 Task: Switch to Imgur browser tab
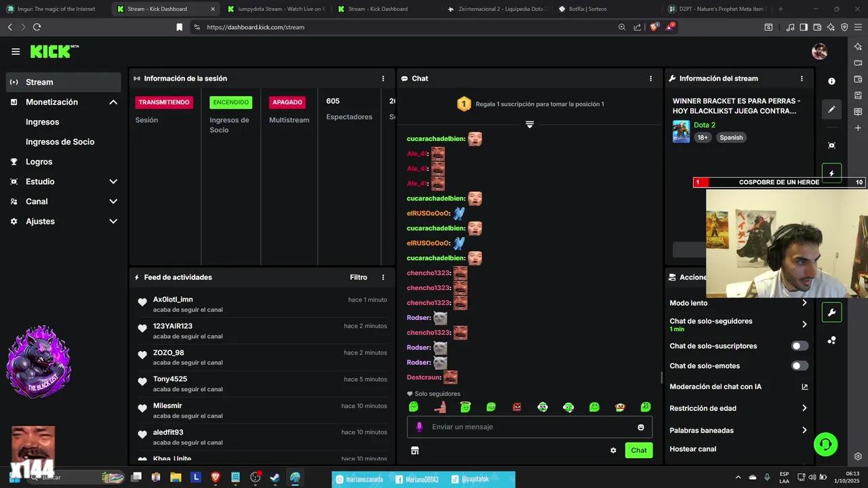(x=54, y=9)
